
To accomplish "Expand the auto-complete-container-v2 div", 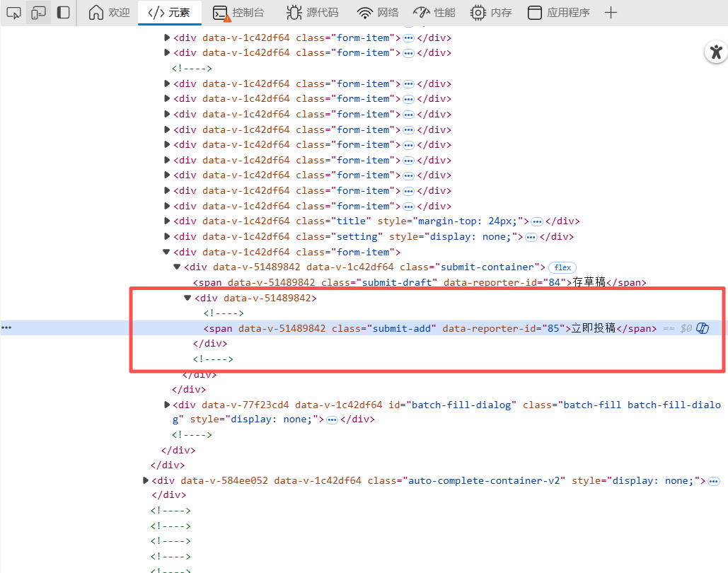I will [x=146, y=480].
